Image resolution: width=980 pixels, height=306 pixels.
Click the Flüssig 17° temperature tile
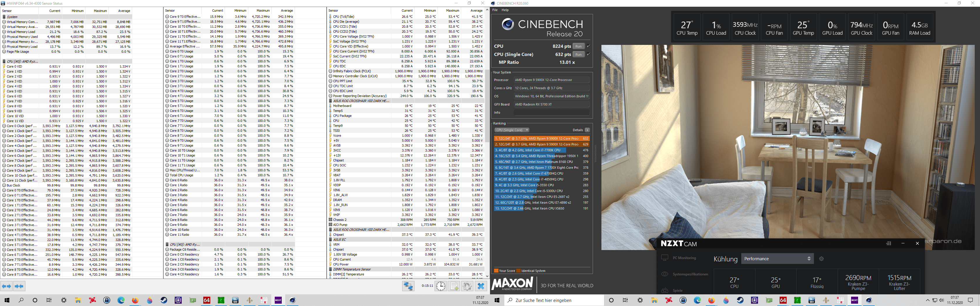point(817,282)
